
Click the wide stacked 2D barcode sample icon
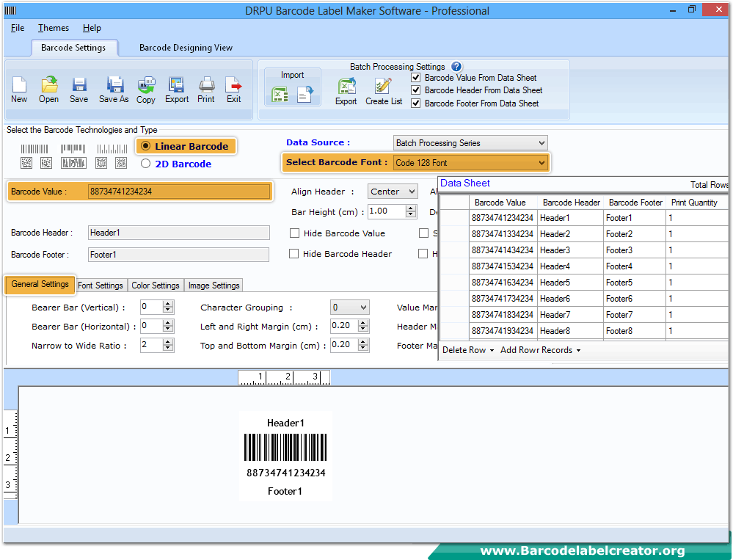point(74,163)
